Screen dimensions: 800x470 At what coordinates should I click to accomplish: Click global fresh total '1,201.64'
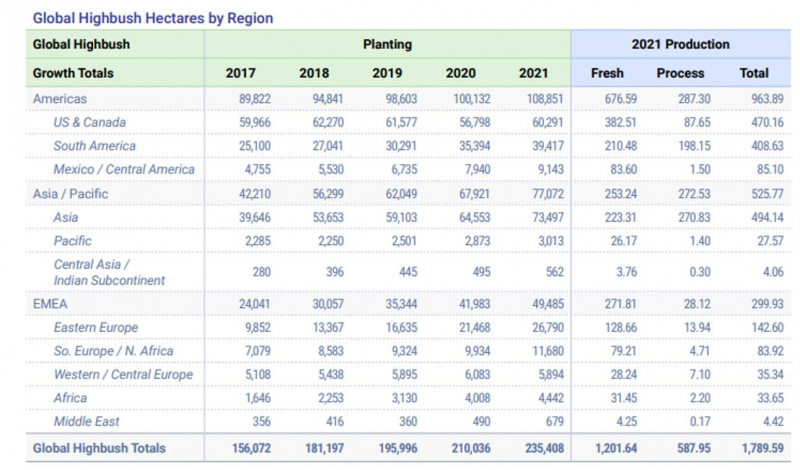pos(616,448)
